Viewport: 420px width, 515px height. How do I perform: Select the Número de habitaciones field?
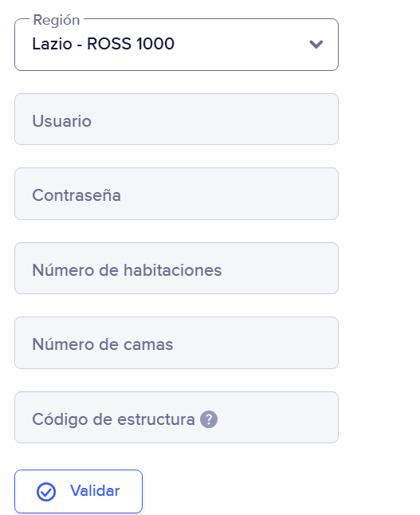pos(176,269)
